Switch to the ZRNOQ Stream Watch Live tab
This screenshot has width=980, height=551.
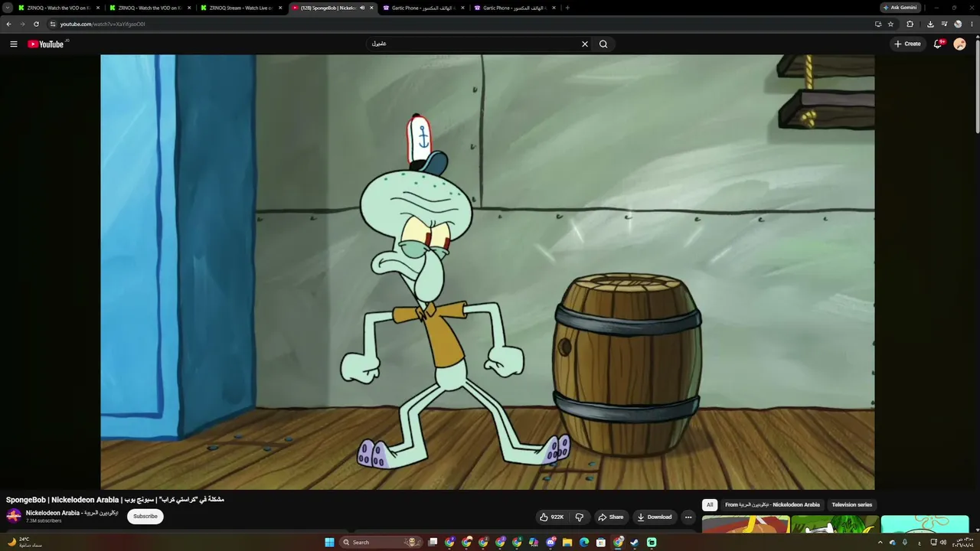click(242, 8)
